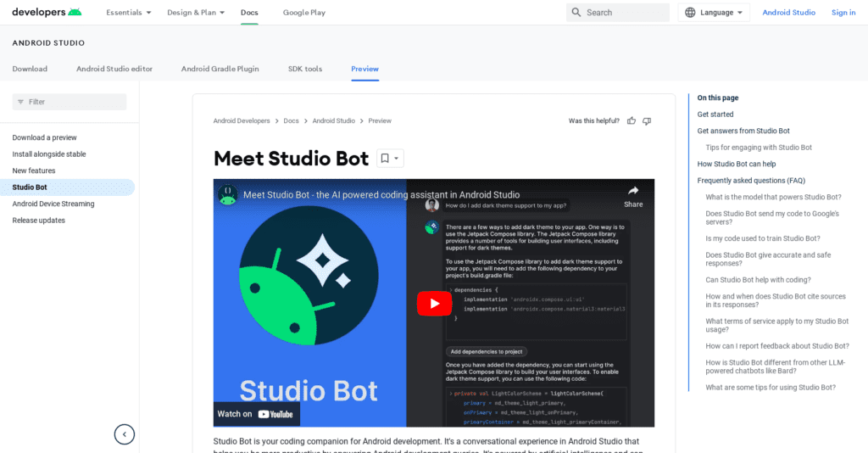Click the Android Studio header link
This screenshot has height=453, width=868.
click(x=788, y=12)
